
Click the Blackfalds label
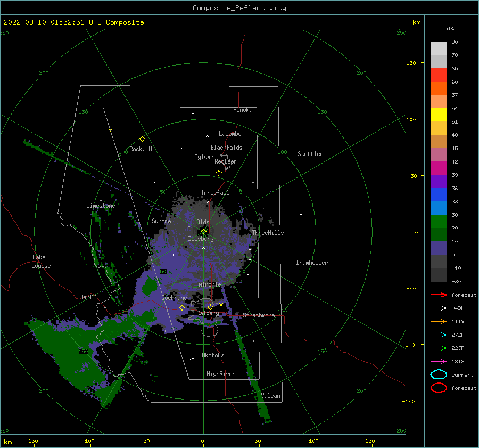[x=226, y=148]
